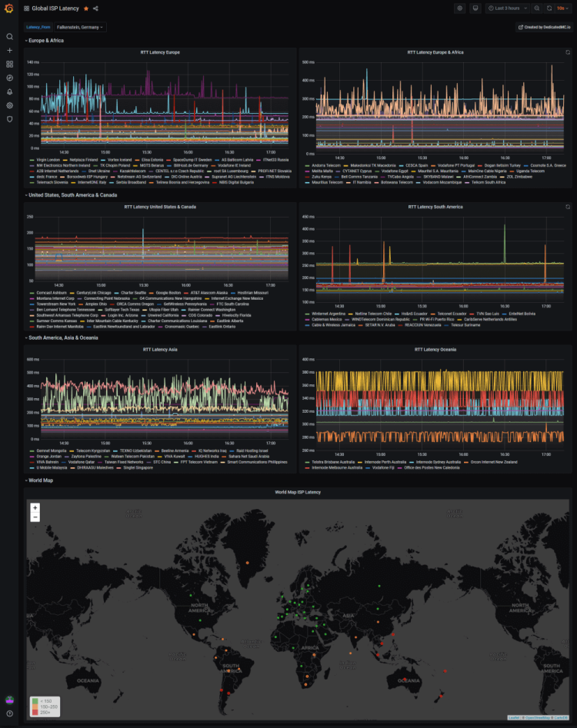Viewport: 577px width, 728px height.
Task: Collapse the Europe & Africa row
Action: point(45,40)
